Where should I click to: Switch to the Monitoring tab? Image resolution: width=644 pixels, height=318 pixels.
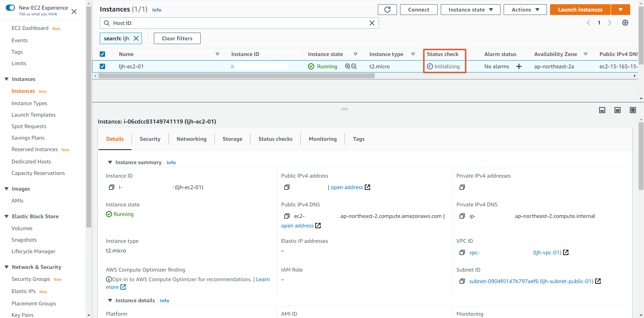(323, 139)
